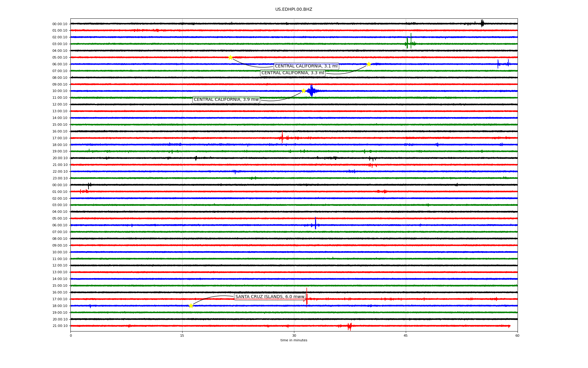Click the star marker on the 10:00:10 trace

click(x=303, y=91)
